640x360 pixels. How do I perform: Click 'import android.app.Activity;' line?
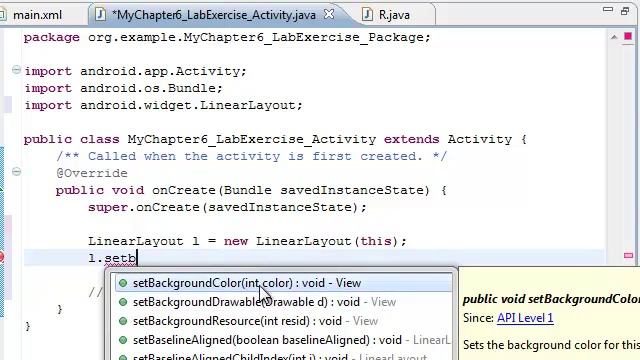click(136, 71)
